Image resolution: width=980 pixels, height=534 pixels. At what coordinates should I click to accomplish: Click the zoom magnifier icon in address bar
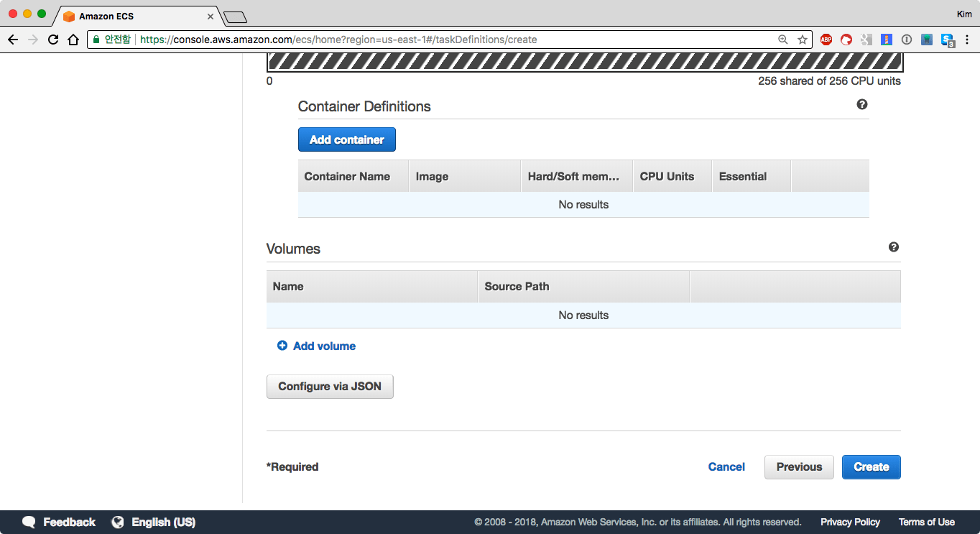click(x=783, y=40)
